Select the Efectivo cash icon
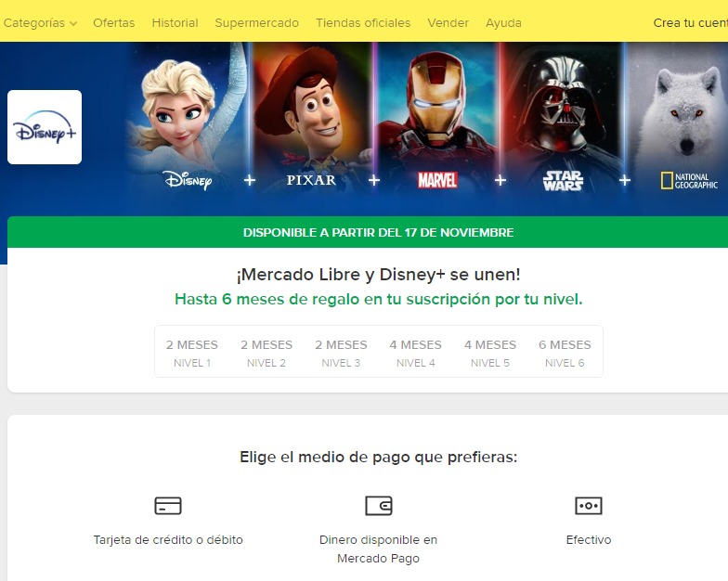This screenshot has height=581, width=728. [589, 505]
